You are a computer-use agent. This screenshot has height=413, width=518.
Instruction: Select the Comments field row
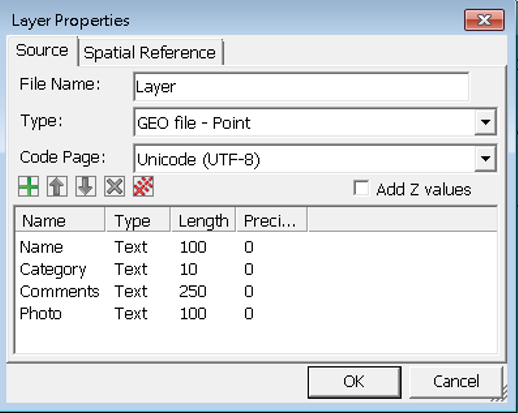click(256, 292)
